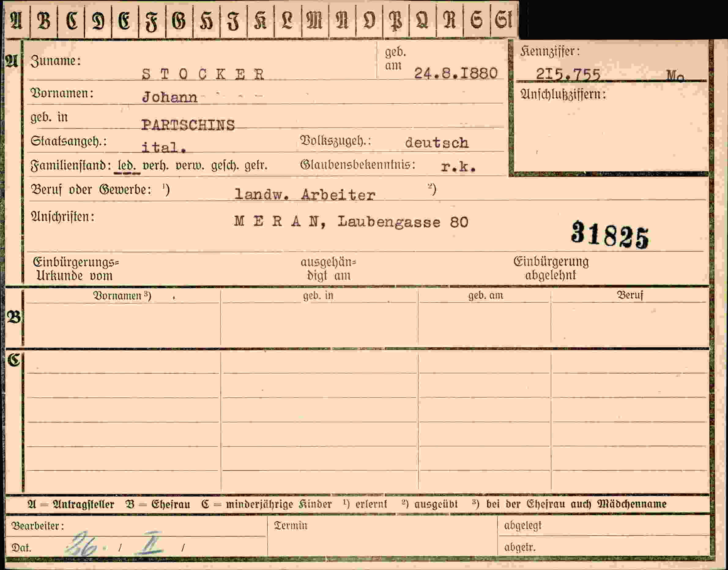Select the alphabet tab letter K

[x=260, y=20]
